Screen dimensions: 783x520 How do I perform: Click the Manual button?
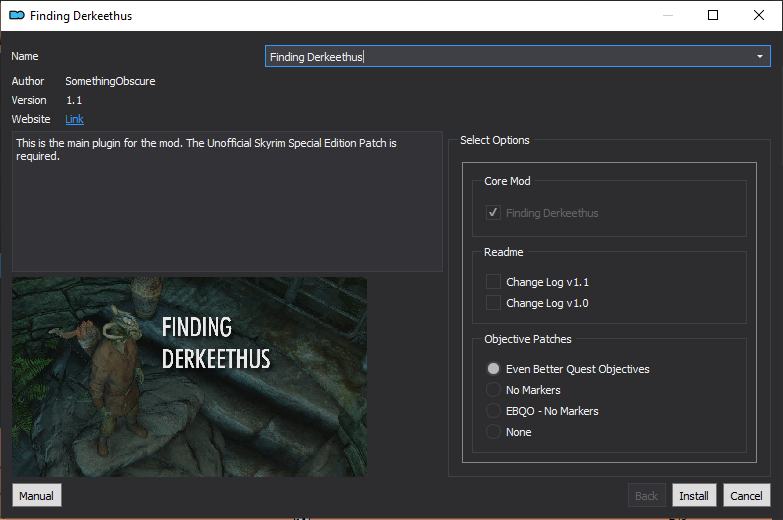pyautogui.click(x=36, y=496)
